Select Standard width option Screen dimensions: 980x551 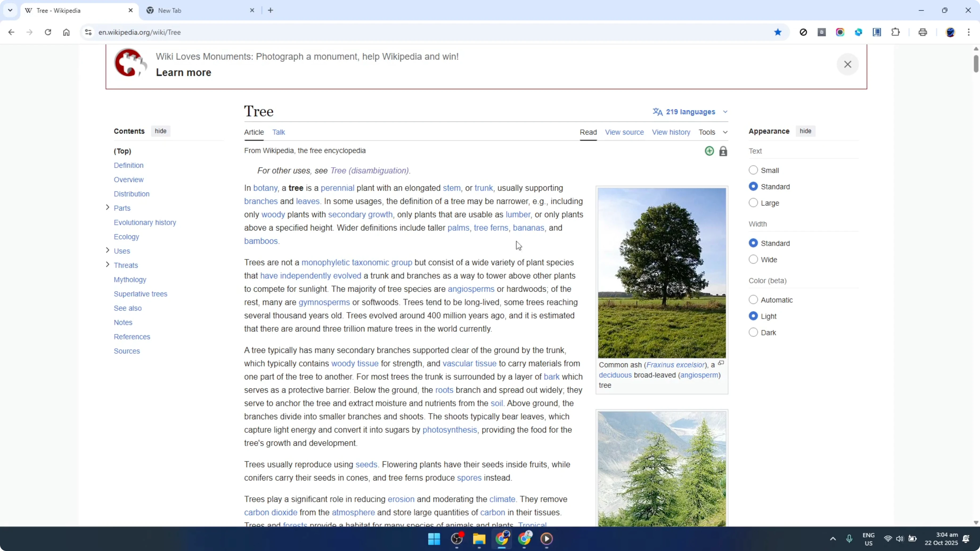753,243
